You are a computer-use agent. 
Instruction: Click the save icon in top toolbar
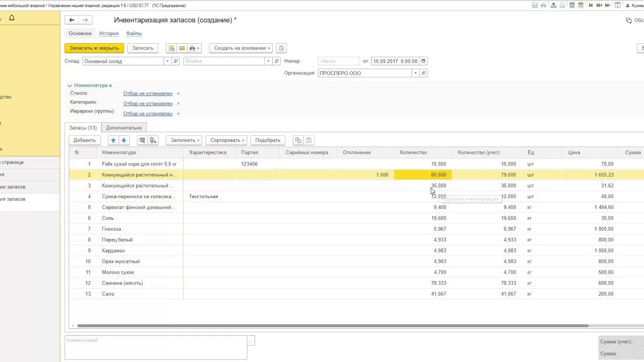[x=535, y=6]
